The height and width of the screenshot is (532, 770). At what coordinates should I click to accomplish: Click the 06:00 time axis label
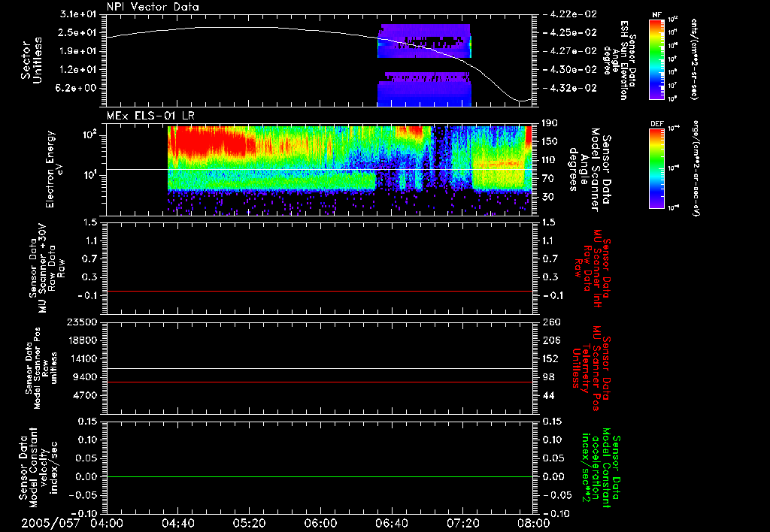point(320,524)
